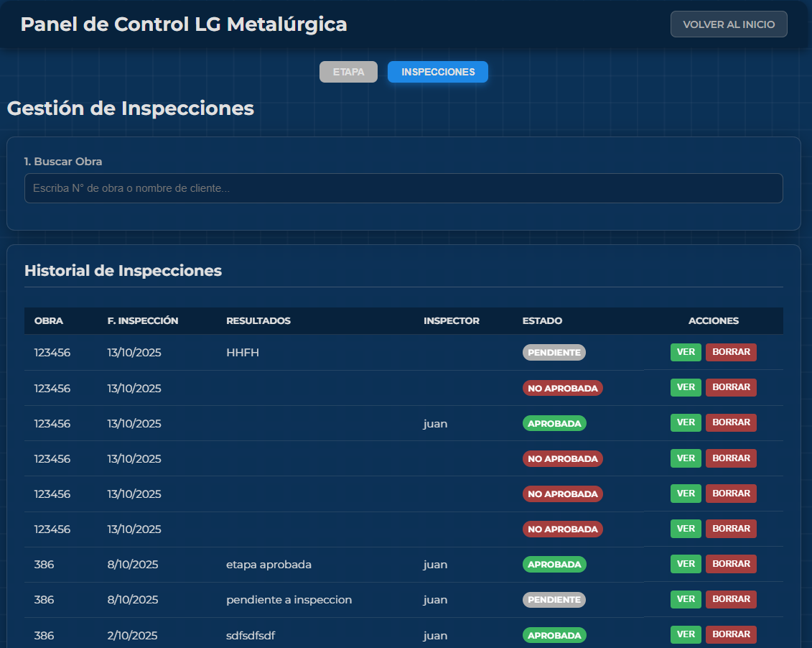Image resolution: width=812 pixels, height=648 pixels.
Task: Click BORRAR on the sdfsdfsdf inspection row
Action: 731,634
